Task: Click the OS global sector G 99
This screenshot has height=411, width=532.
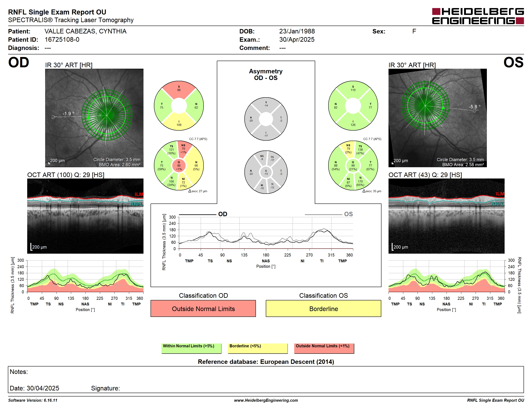Action: click(353, 166)
